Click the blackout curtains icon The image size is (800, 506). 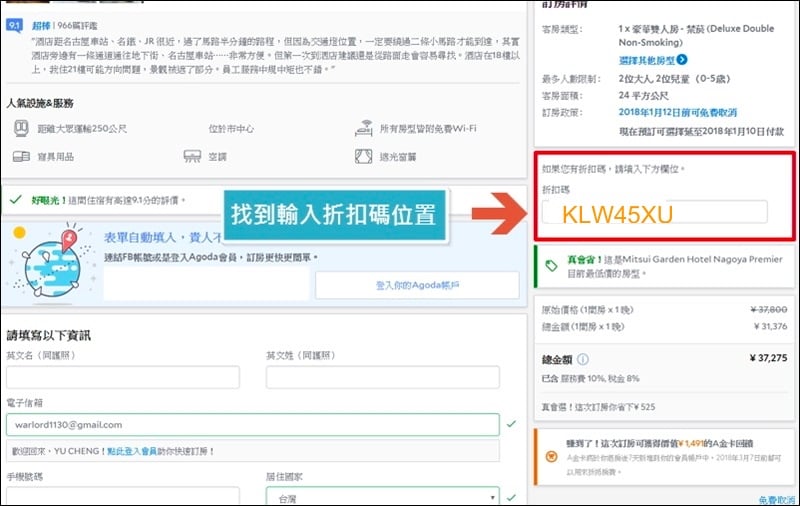pos(363,156)
